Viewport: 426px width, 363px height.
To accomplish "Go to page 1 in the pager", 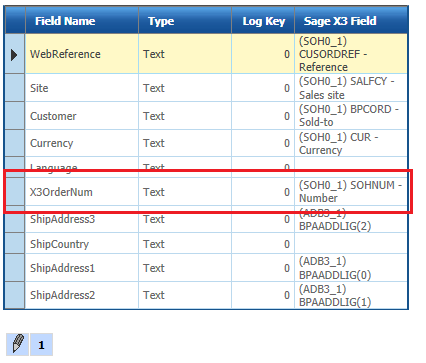I will 41,344.
